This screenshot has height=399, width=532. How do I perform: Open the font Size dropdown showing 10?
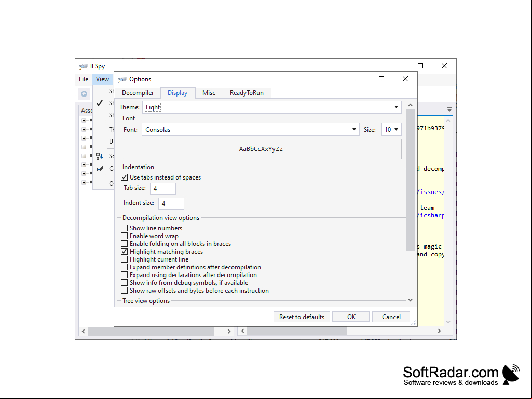pyautogui.click(x=391, y=130)
